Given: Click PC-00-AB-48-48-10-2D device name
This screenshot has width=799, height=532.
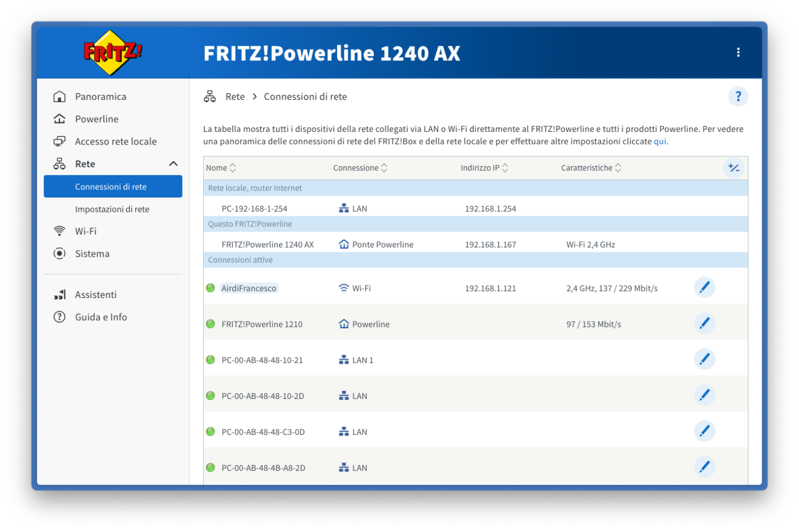Looking at the screenshot, I should [263, 396].
